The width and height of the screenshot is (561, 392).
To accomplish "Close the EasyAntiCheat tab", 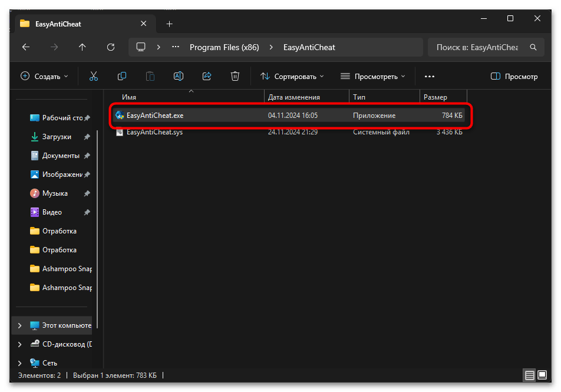I will (143, 24).
